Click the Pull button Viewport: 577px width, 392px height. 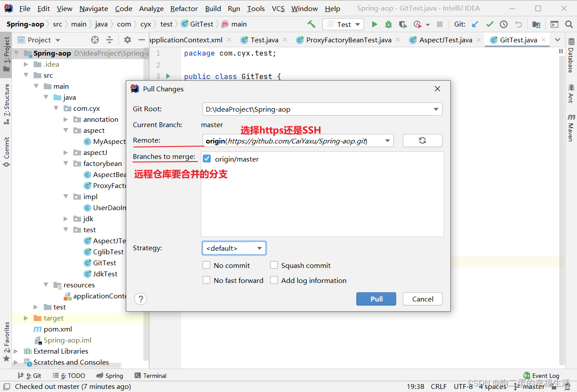[x=377, y=299]
